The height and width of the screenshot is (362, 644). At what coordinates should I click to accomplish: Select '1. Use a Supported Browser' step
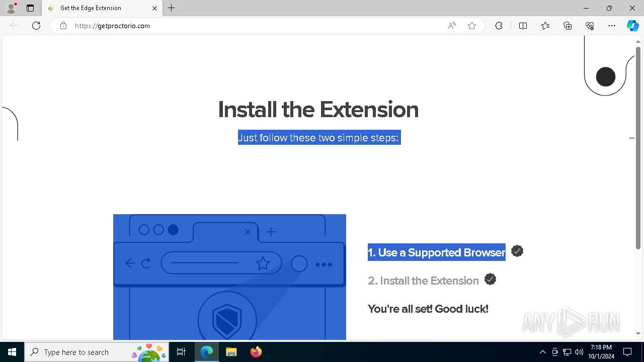click(x=436, y=252)
